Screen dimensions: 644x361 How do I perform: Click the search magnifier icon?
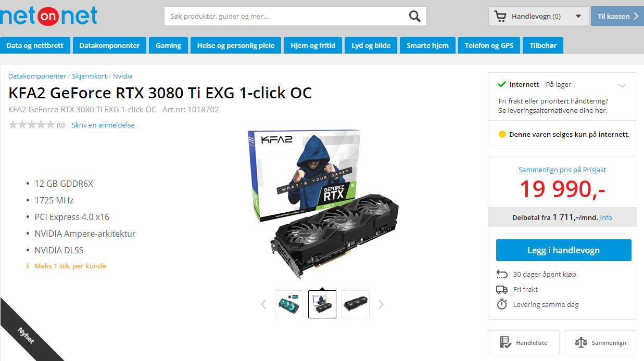click(x=414, y=16)
